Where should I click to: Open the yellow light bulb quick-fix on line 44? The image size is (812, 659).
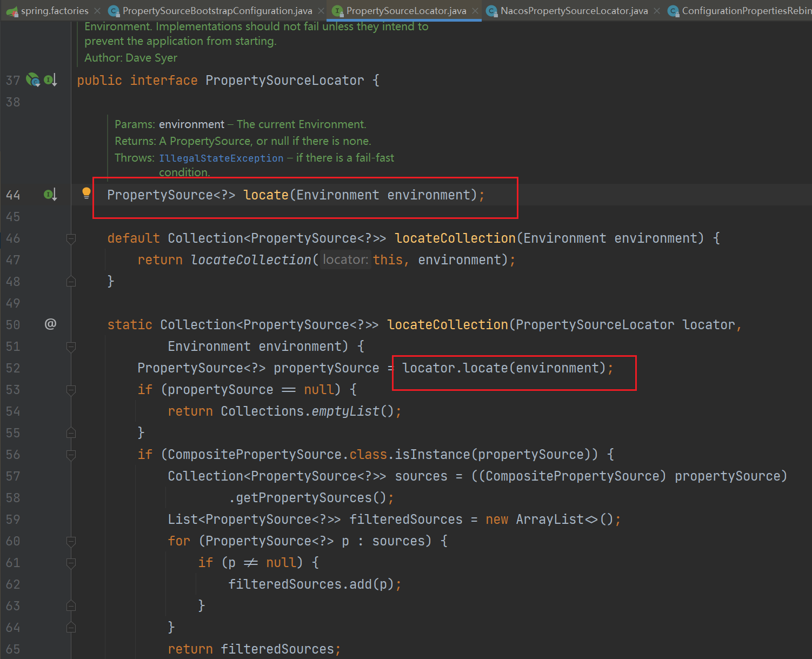coord(86,193)
